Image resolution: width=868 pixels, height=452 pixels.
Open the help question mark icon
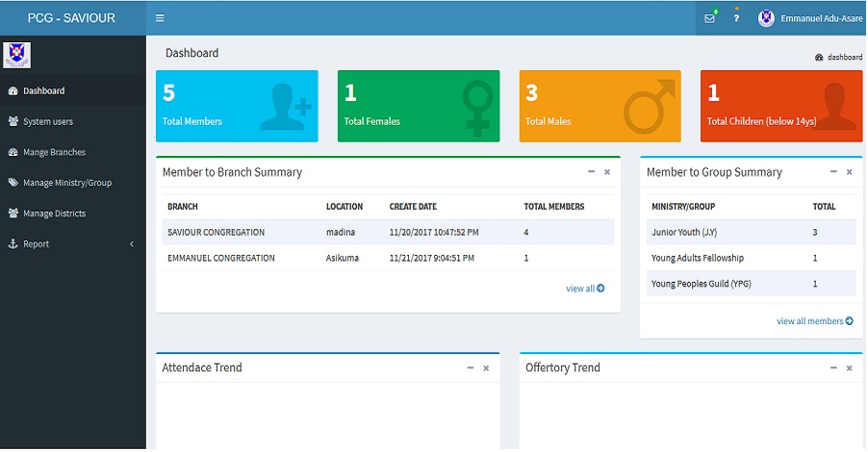point(736,18)
